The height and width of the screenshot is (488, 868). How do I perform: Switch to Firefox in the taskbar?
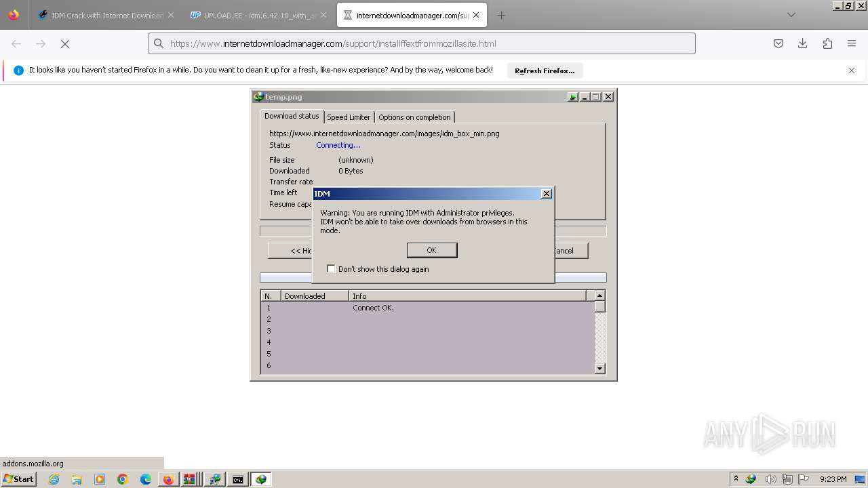[168, 479]
